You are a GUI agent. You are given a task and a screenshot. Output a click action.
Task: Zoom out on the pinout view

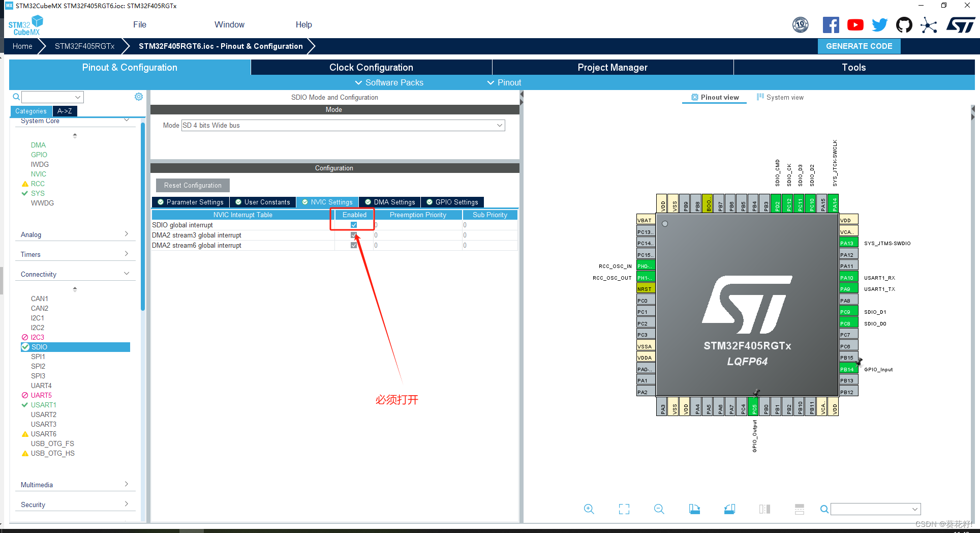pos(659,509)
